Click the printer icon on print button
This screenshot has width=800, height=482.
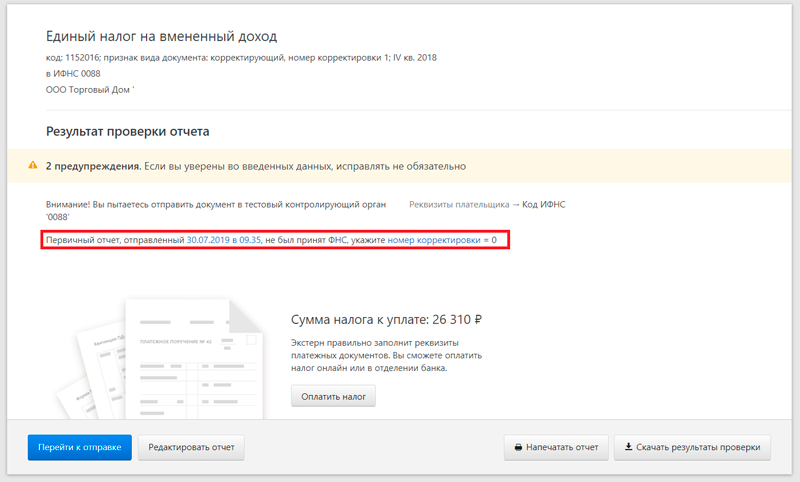518,447
